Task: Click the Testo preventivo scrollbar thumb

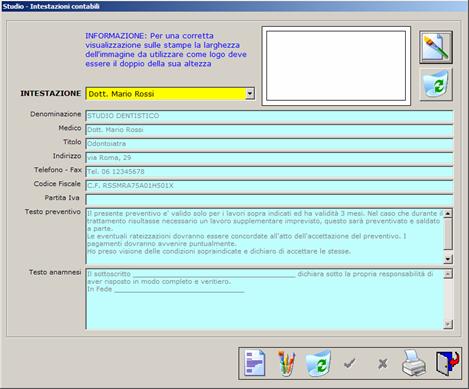Action: click(x=448, y=234)
